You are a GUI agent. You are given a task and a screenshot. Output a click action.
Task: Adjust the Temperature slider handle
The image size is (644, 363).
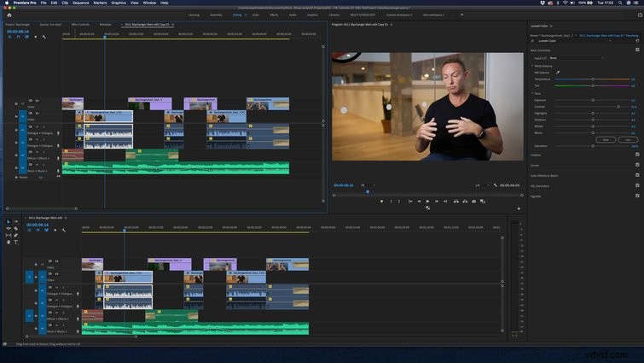(593, 79)
